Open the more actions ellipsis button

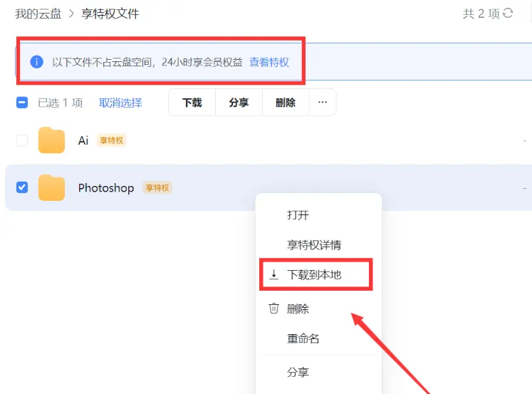click(323, 102)
